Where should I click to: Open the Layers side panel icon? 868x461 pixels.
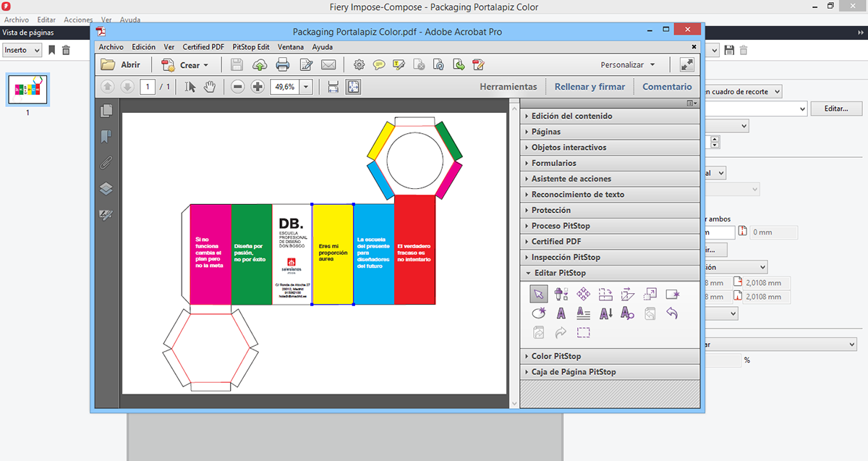(x=106, y=189)
